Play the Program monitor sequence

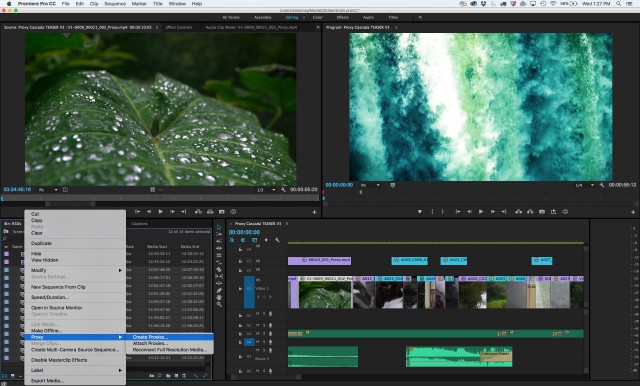click(481, 212)
